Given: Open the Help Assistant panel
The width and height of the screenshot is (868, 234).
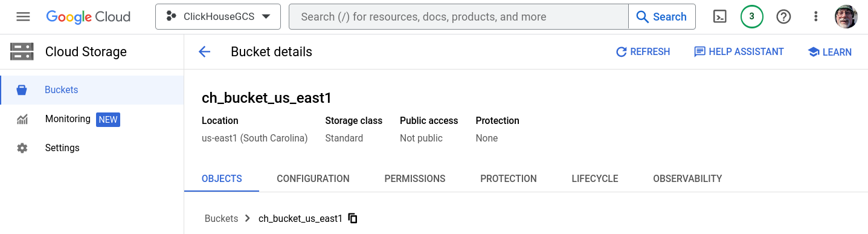Looking at the screenshot, I should pyautogui.click(x=739, y=52).
